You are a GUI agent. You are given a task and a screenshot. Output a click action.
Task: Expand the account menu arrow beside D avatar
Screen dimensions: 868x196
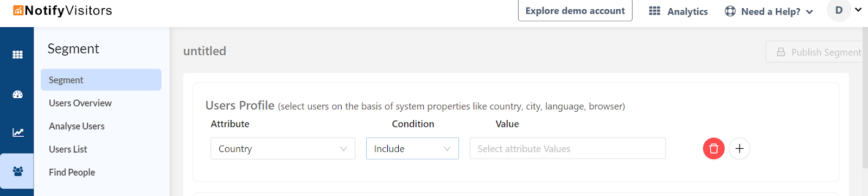pos(858,10)
